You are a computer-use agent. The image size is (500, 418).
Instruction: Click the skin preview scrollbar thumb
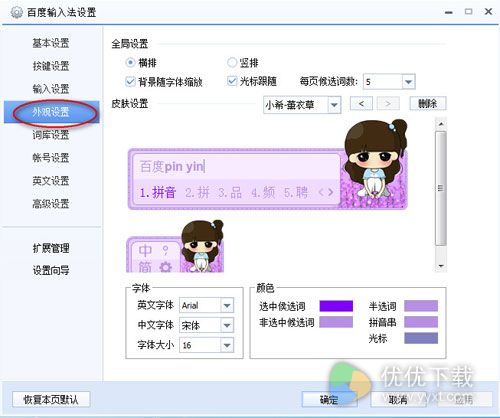(441, 189)
